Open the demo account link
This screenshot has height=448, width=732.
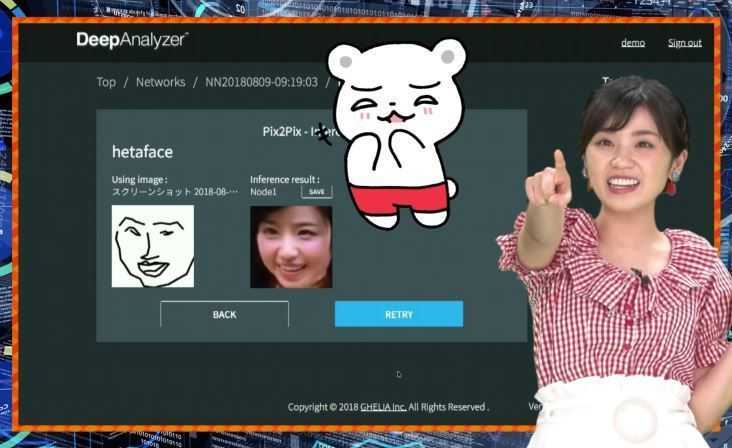[633, 43]
